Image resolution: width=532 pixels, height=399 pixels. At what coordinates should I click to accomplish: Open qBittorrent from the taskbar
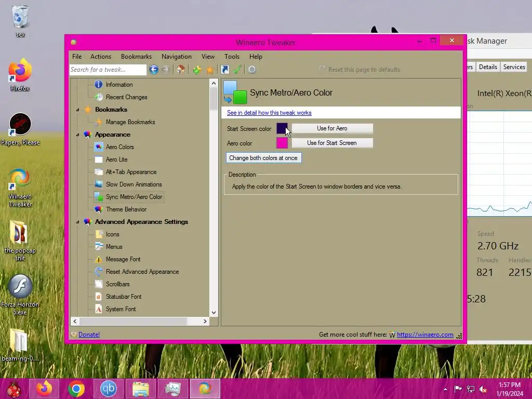pos(109,389)
